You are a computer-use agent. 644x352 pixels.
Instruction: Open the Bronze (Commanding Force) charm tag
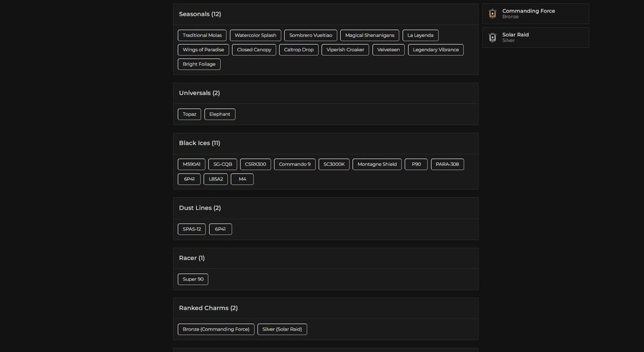216,329
